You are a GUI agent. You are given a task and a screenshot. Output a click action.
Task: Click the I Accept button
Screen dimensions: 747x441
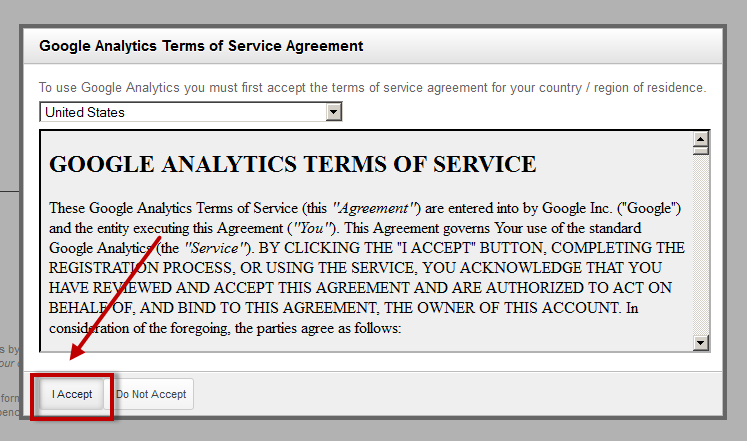coord(72,394)
